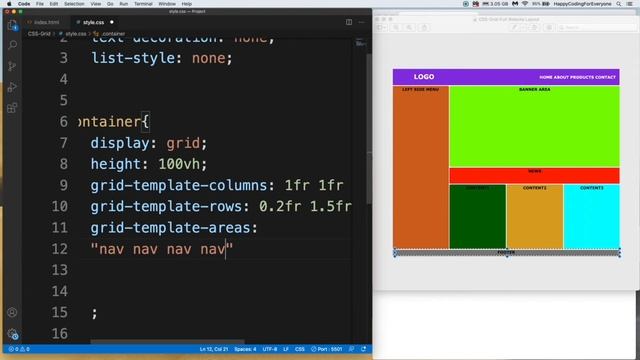Open the editor More Actions ellipsis
The width and height of the screenshot is (640, 360).
361,22
